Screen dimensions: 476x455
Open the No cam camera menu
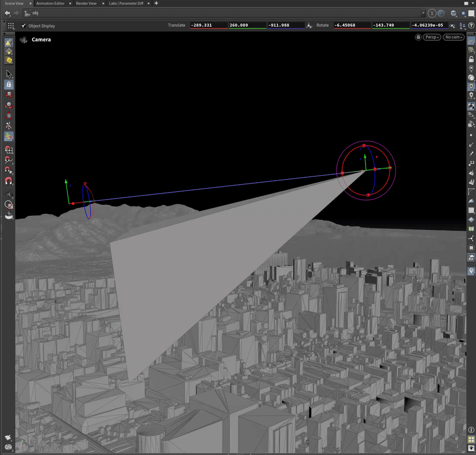[453, 37]
